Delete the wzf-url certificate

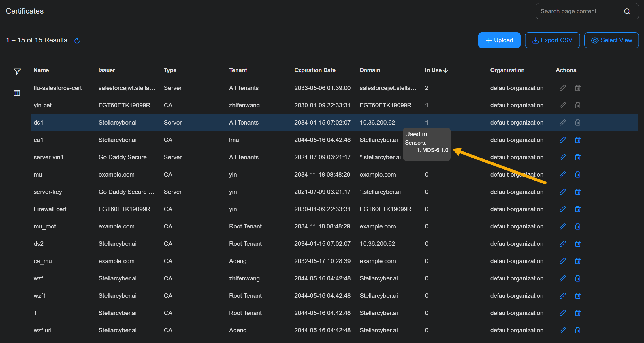pos(578,330)
